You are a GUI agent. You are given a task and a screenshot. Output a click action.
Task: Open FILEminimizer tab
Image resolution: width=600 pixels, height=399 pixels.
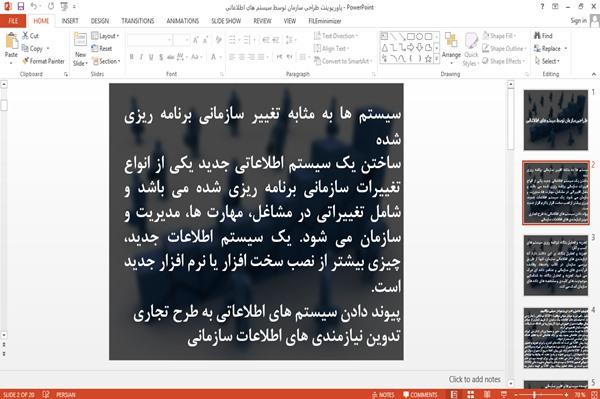point(325,21)
